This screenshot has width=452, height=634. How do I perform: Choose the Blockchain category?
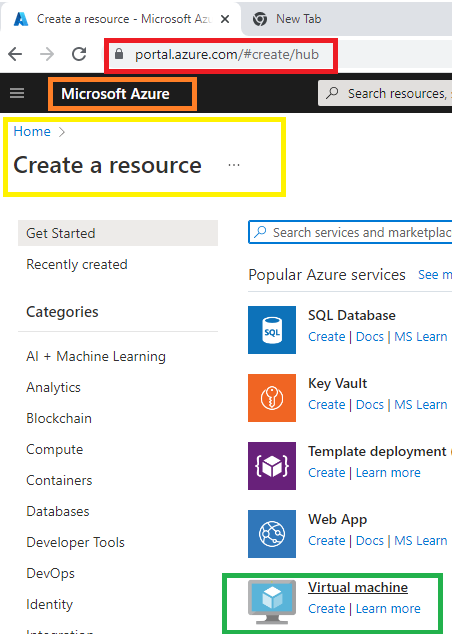click(59, 418)
